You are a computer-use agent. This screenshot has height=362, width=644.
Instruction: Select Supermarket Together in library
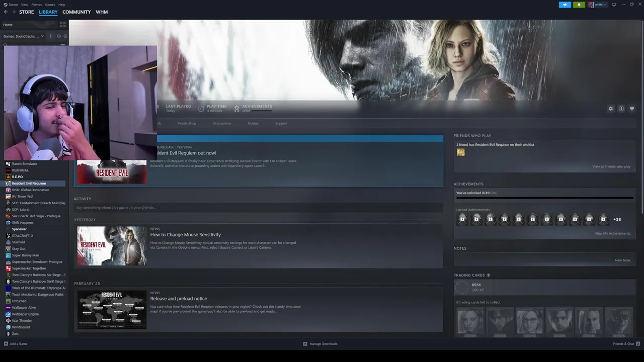click(29, 268)
